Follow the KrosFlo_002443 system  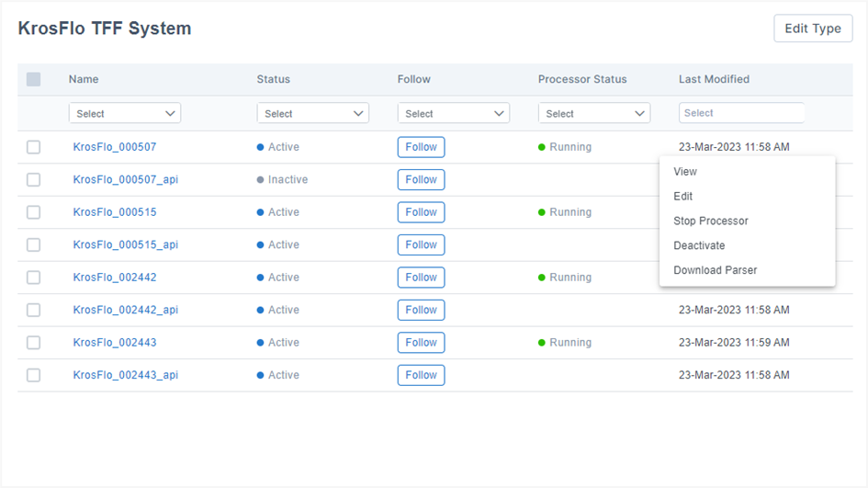[421, 342]
